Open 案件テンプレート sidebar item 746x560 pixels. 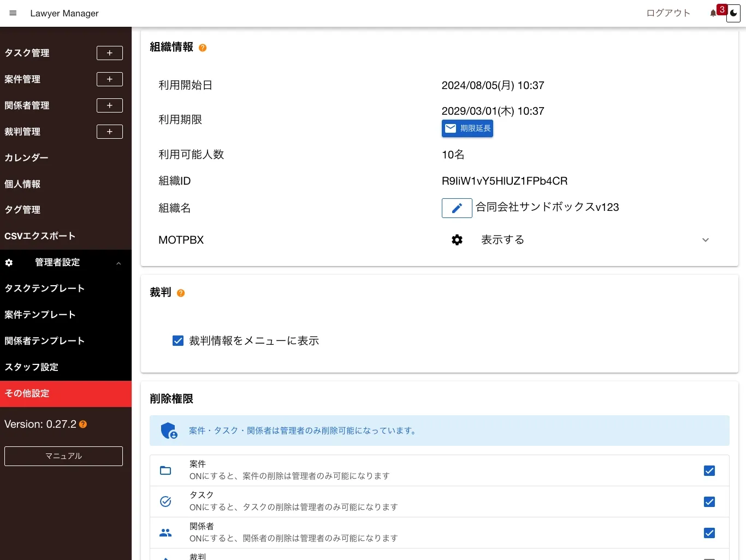(x=66, y=315)
